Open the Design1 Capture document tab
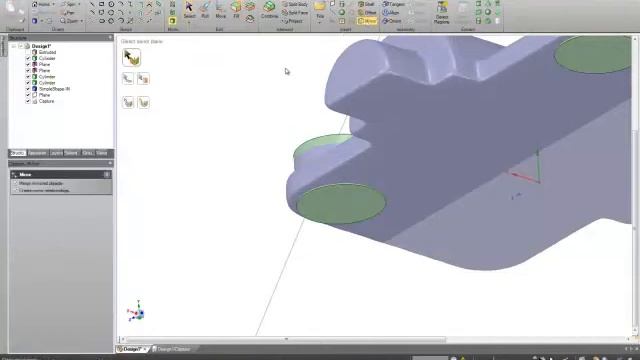 point(173,349)
